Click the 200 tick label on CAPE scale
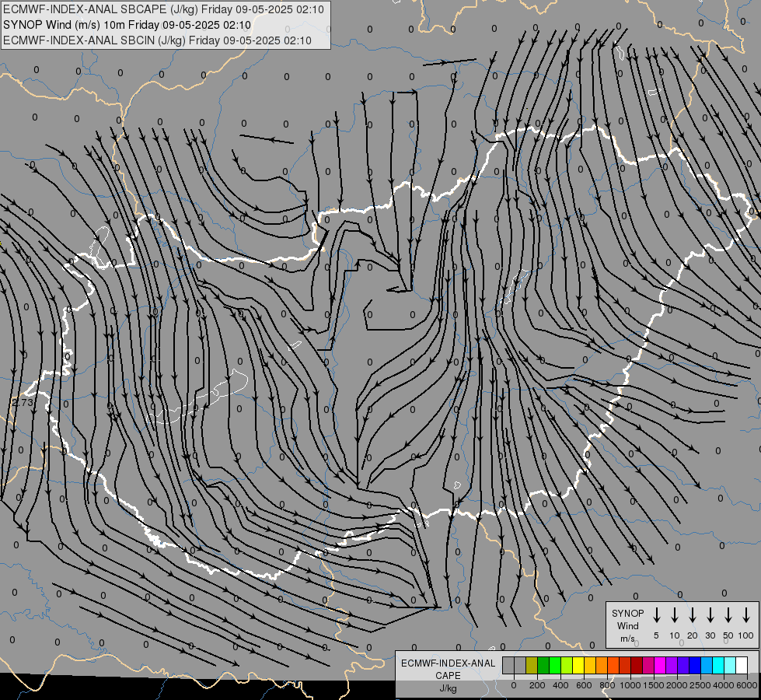761x700 pixels. (537, 685)
